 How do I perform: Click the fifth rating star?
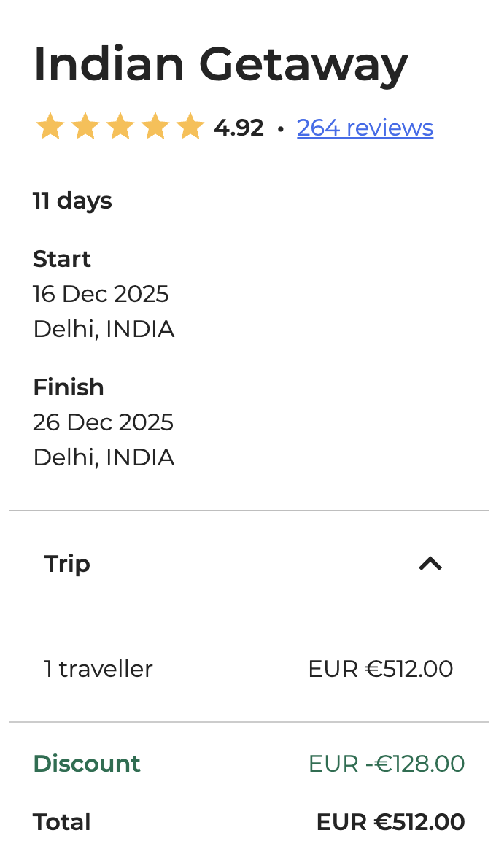coord(190,126)
